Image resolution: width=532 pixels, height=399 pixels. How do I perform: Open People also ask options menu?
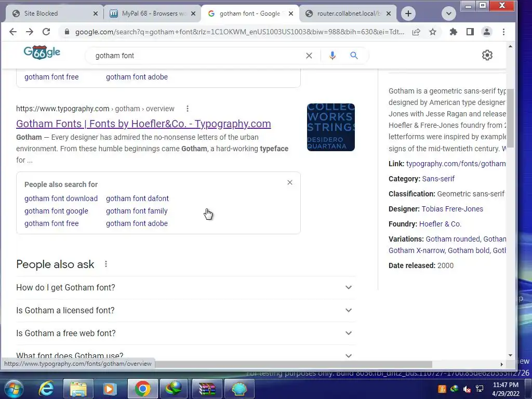(x=106, y=264)
